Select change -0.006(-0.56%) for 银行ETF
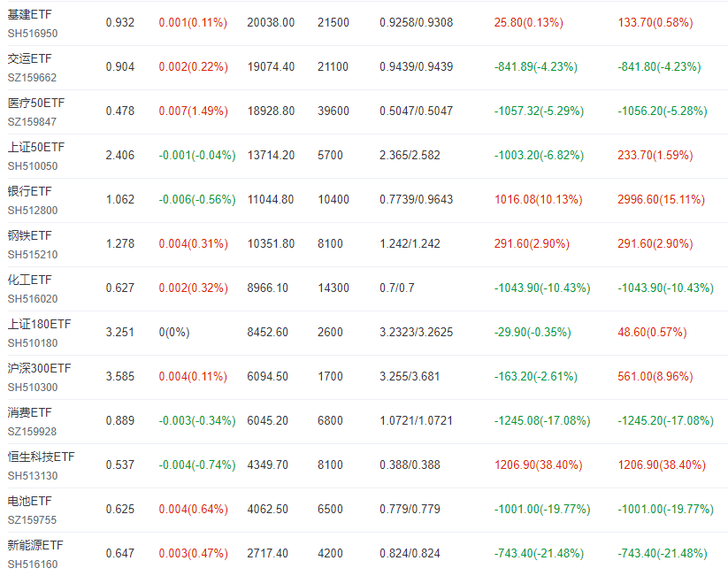This screenshot has height=576, width=728. coord(197,200)
